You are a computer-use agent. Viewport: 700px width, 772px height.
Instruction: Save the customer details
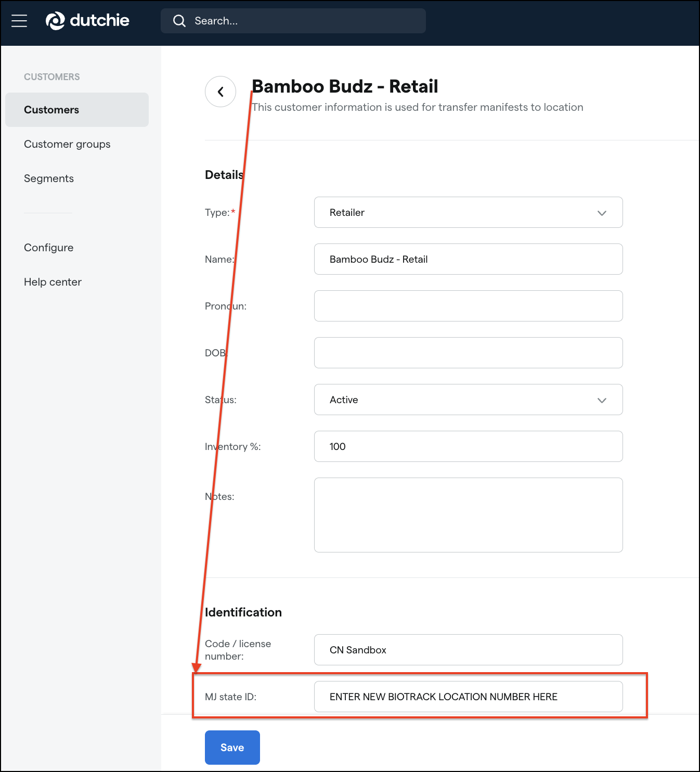click(232, 748)
